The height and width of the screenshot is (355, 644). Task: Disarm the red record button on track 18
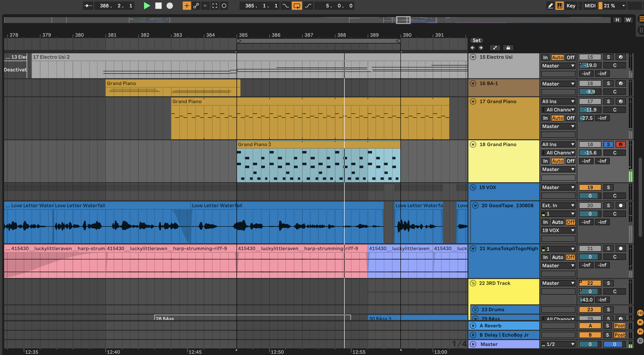pos(621,144)
